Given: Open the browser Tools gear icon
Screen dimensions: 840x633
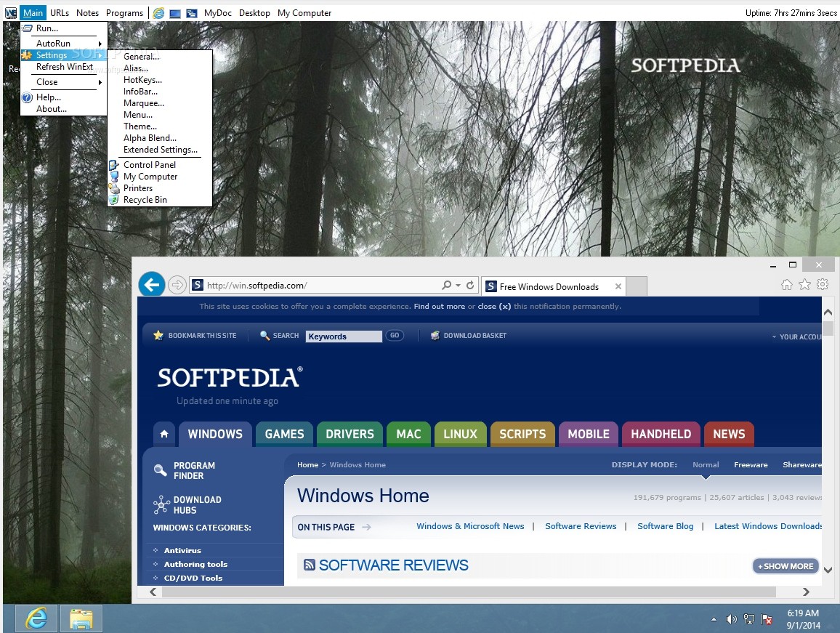Looking at the screenshot, I should pyautogui.click(x=823, y=285).
